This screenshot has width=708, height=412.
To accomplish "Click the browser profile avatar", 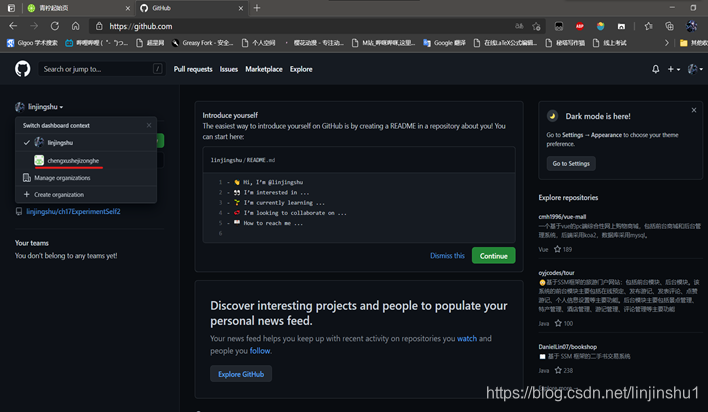I will [691, 26].
